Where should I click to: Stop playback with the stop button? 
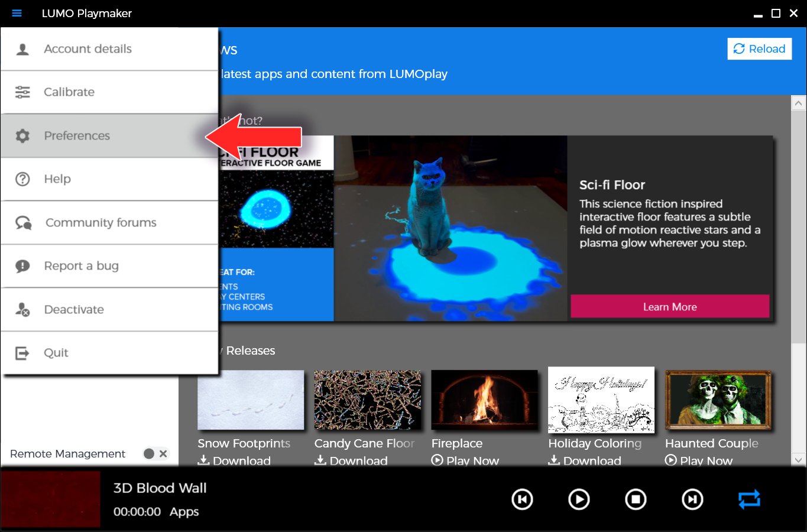[x=636, y=499]
